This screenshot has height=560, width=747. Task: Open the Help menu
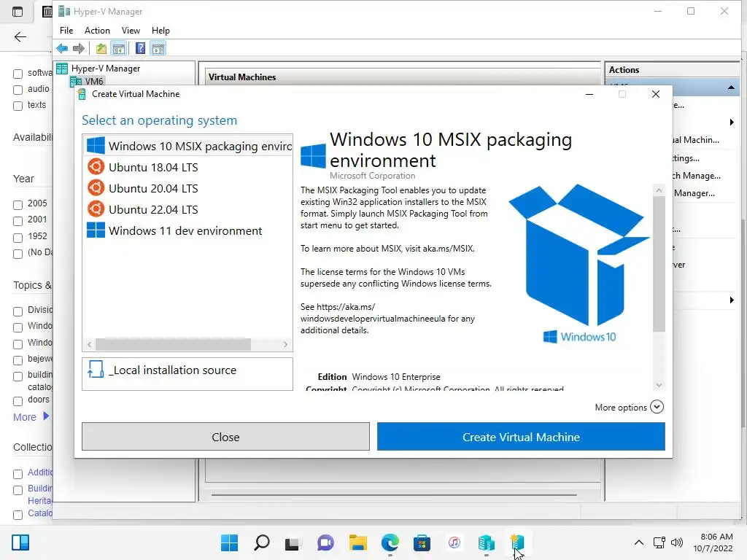pos(160,31)
